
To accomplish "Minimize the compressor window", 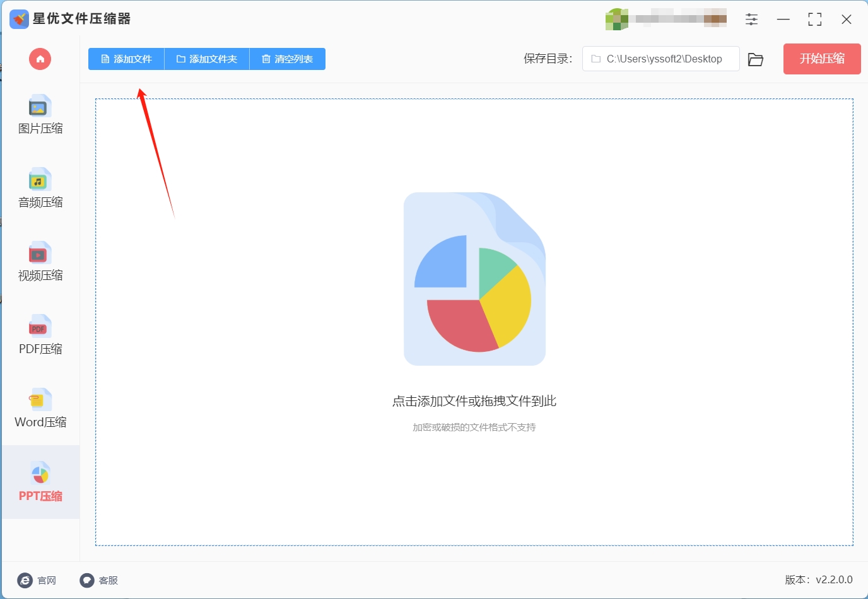I will tap(783, 20).
